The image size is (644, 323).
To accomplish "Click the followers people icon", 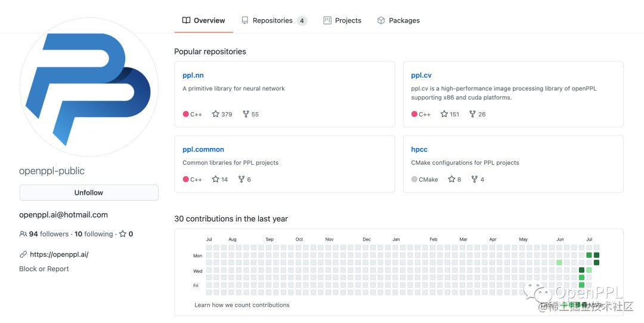I will pos(23,234).
